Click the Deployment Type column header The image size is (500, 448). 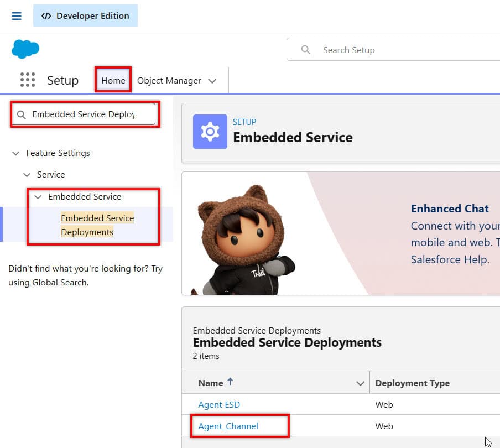(x=412, y=383)
